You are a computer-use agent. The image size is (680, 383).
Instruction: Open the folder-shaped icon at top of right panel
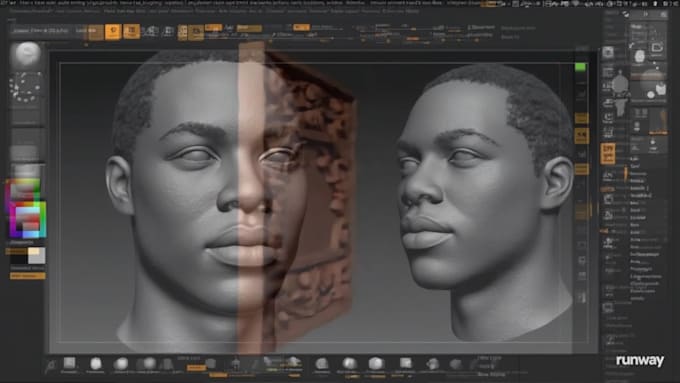657,47
